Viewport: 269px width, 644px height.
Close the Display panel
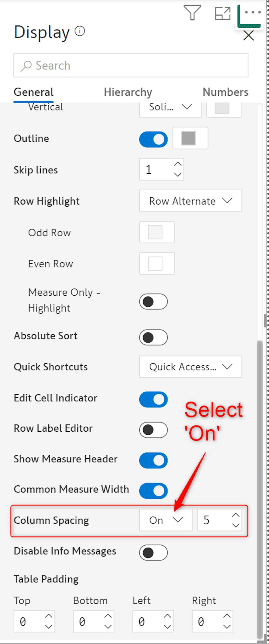pos(248,35)
